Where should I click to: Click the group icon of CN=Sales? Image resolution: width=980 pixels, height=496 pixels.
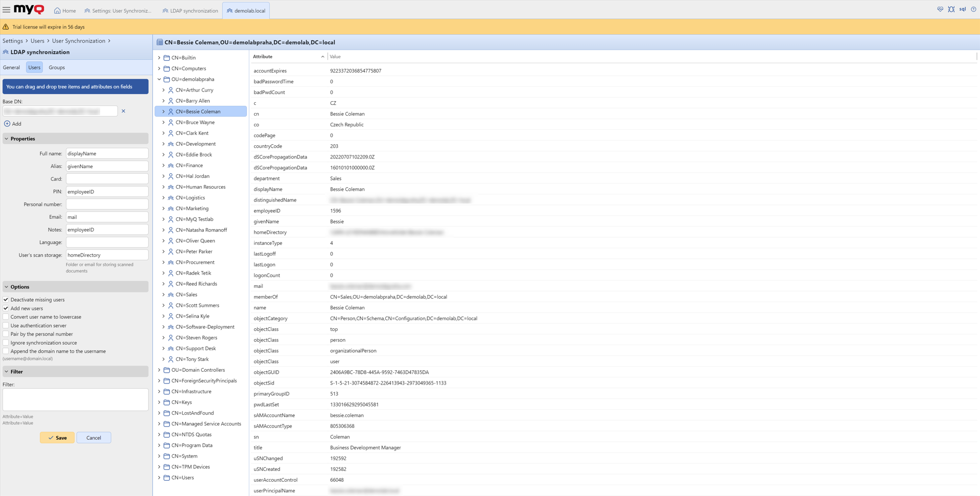pyautogui.click(x=171, y=295)
